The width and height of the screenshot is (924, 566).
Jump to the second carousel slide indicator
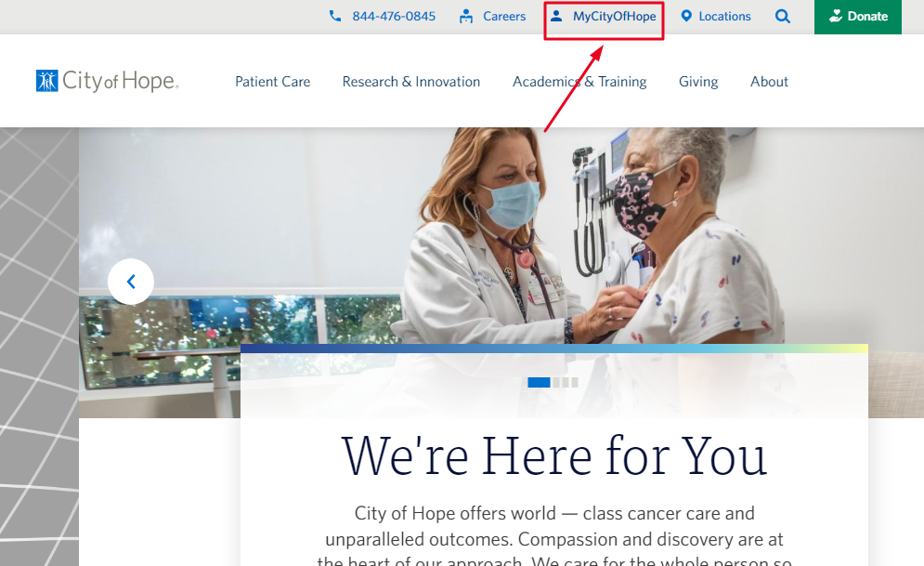pyautogui.click(x=556, y=383)
